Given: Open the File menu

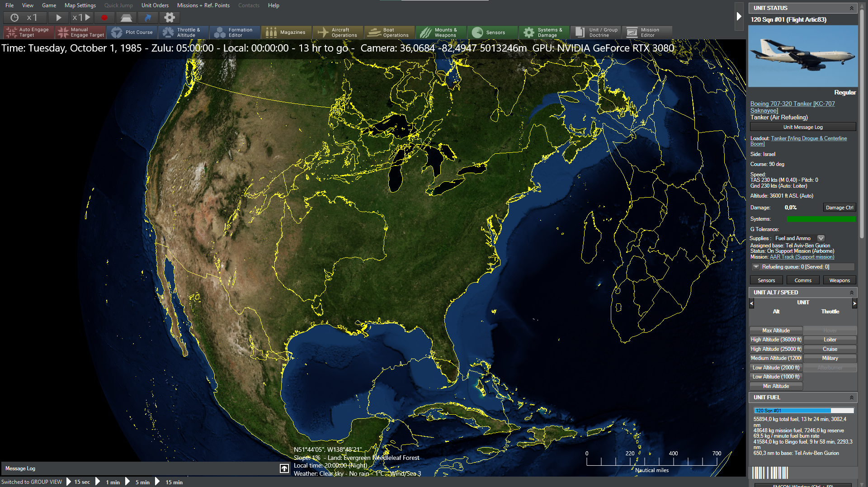Looking at the screenshot, I should click(9, 5).
